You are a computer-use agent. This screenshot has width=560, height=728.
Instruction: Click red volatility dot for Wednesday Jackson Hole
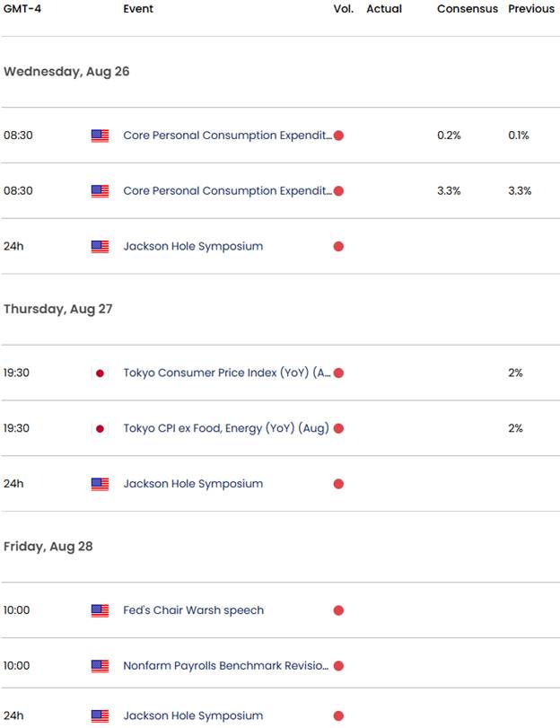338,247
